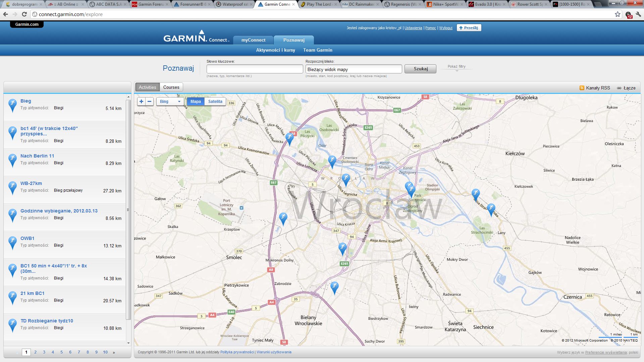Click the Szukaj search button
The image size is (644, 362).
[x=421, y=69]
